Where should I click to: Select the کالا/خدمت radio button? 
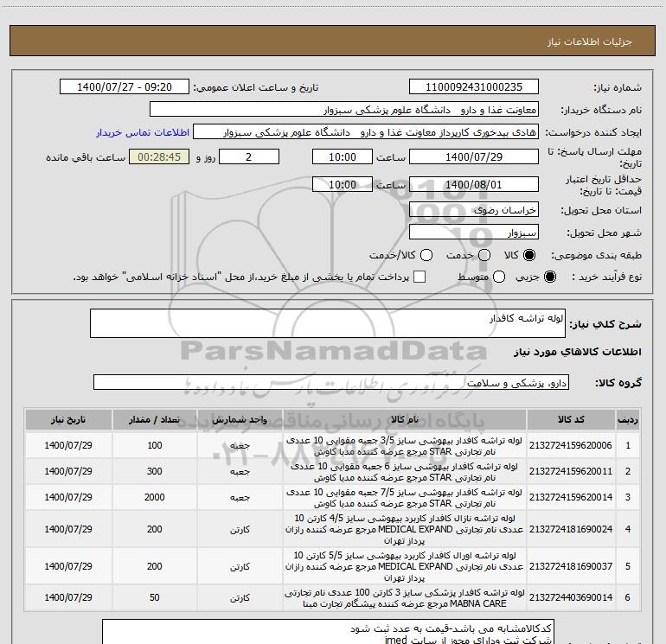click(x=426, y=255)
